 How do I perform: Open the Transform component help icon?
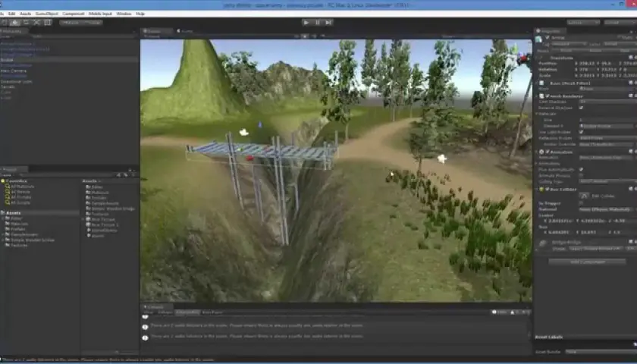click(631, 58)
